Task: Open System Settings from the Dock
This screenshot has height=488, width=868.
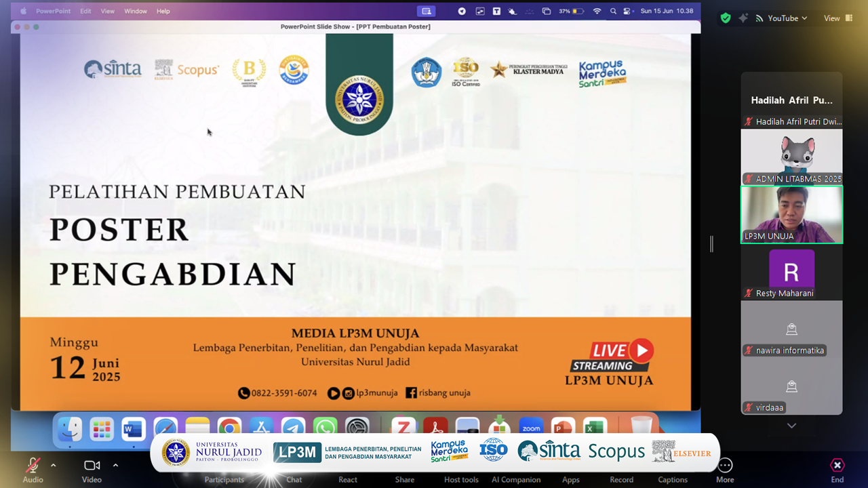Action: click(357, 427)
